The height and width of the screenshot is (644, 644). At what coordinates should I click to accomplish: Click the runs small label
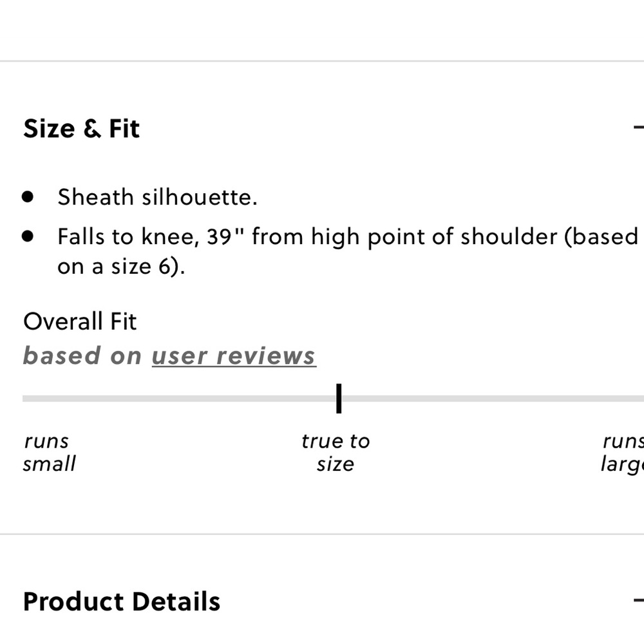(50, 453)
